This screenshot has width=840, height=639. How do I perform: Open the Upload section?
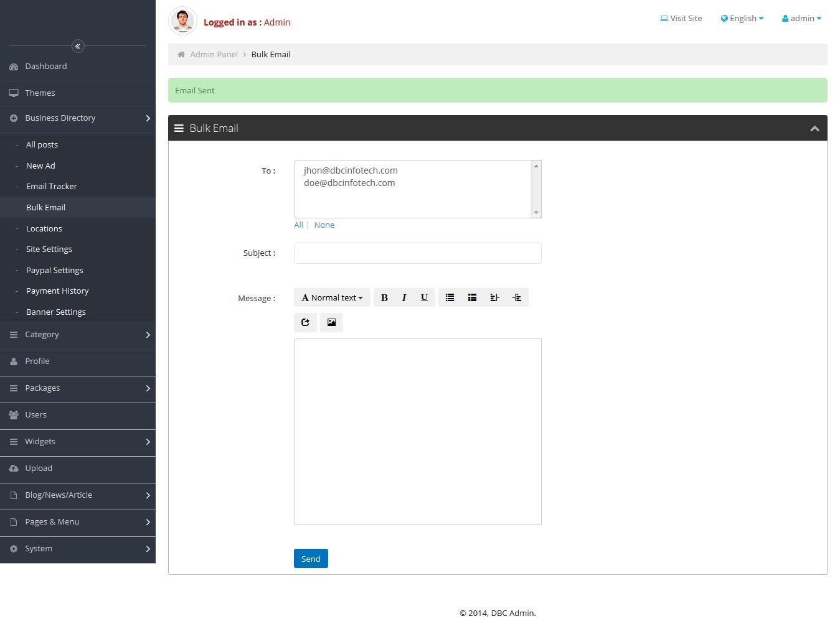coord(78,469)
